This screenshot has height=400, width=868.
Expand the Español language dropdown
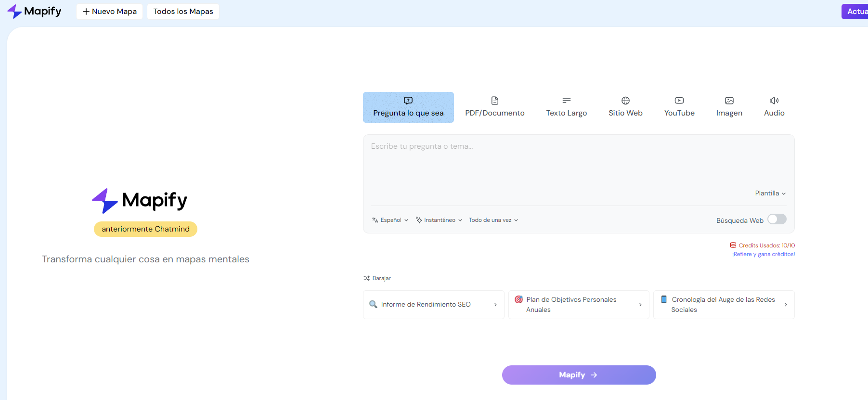[390, 220]
